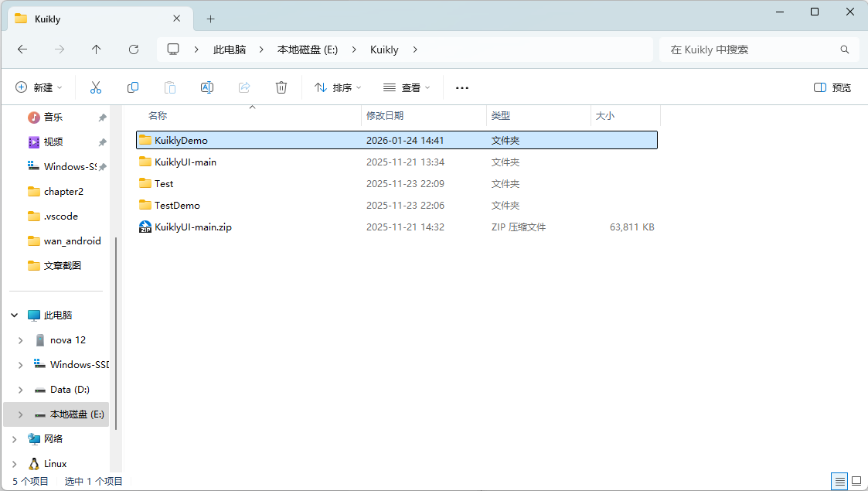Screen dimensions: 868x491
Task: Open the View dropdown menu
Action: pyautogui.click(x=407, y=87)
